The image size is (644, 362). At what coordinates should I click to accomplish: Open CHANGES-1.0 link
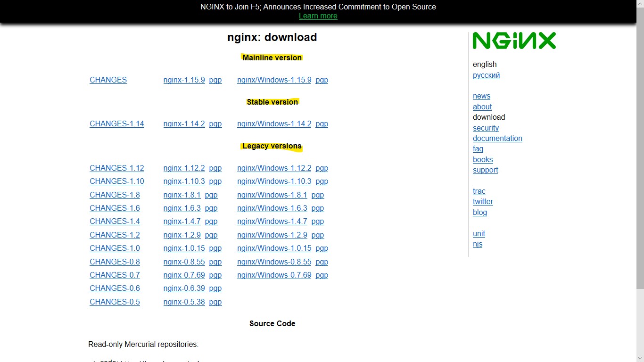pyautogui.click(x=115, y=248)
